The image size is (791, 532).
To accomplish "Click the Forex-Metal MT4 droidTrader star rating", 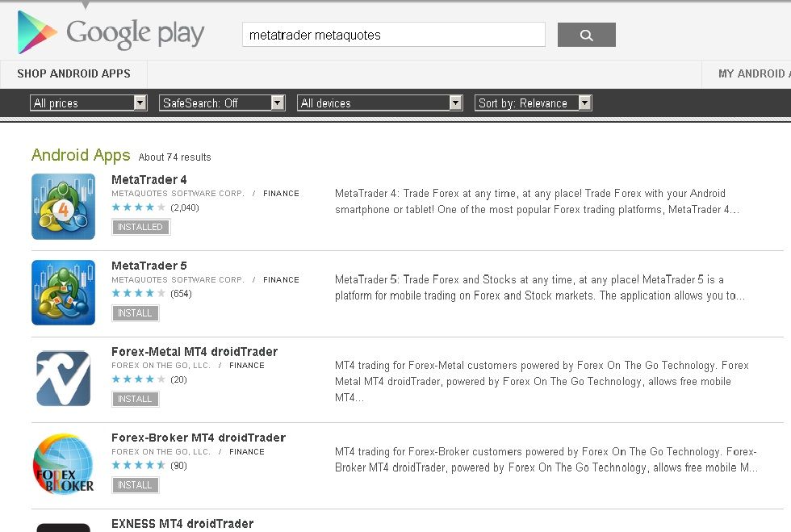I will coord(138,379).
